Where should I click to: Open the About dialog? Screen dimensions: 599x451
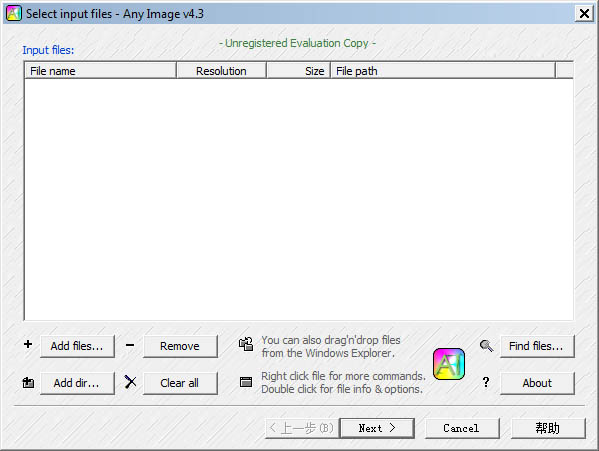point(537,383)
